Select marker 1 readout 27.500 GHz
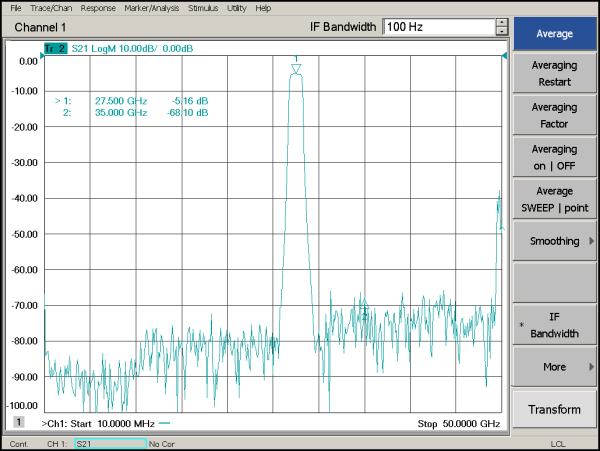The width and height of the screenshot is (600, 451). click(121, 101)
